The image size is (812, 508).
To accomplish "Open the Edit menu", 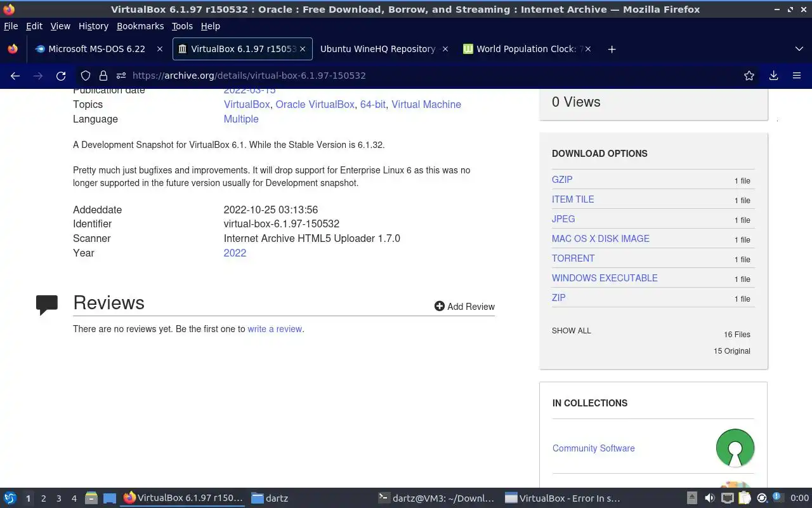I will [x=34, y=26].
